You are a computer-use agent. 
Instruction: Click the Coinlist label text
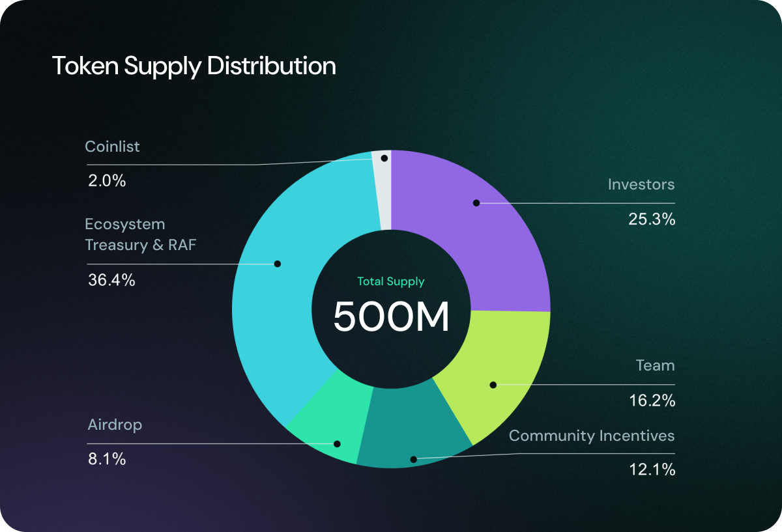pyautogui.click(x=112, y=147)
